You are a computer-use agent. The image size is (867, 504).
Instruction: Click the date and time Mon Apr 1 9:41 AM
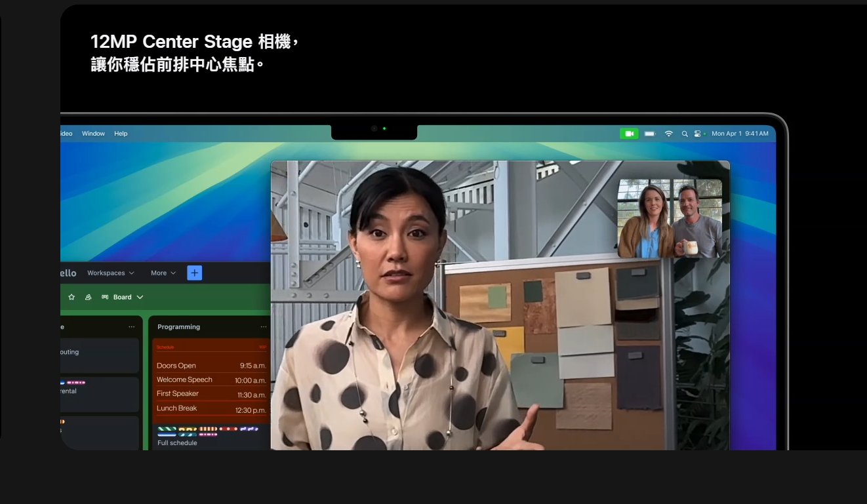740,134
